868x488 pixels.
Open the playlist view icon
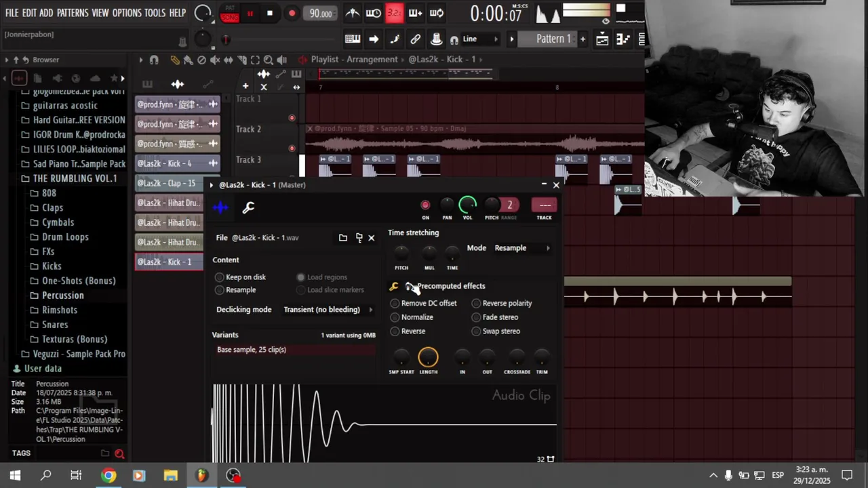pyautogui.click(x=602, y=39)
